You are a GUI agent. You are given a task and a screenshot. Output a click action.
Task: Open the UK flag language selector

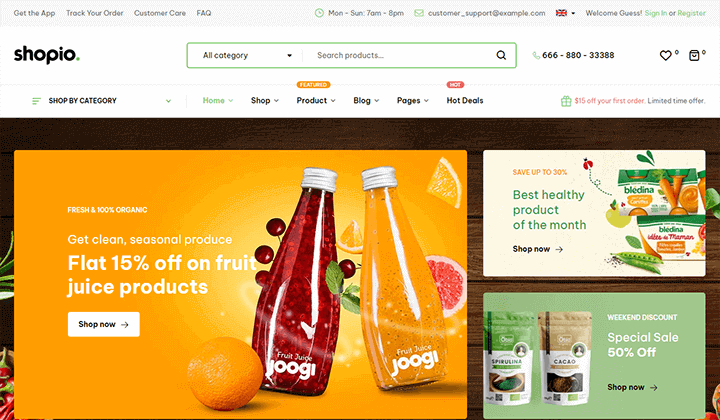pyautogui.click(x=565, y=13)
